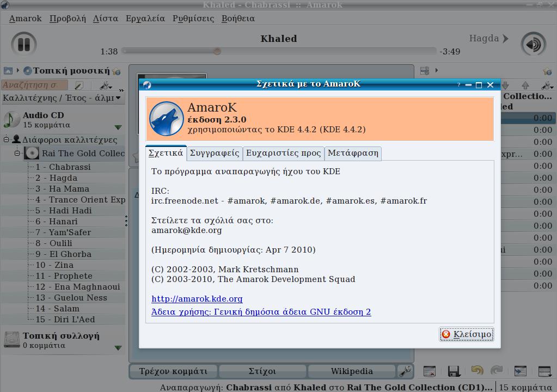The width and height of the screenshot is (557, 392).
Task: Collapse the Rai The Gold Collection album node
Action: (x=17, y=153)
